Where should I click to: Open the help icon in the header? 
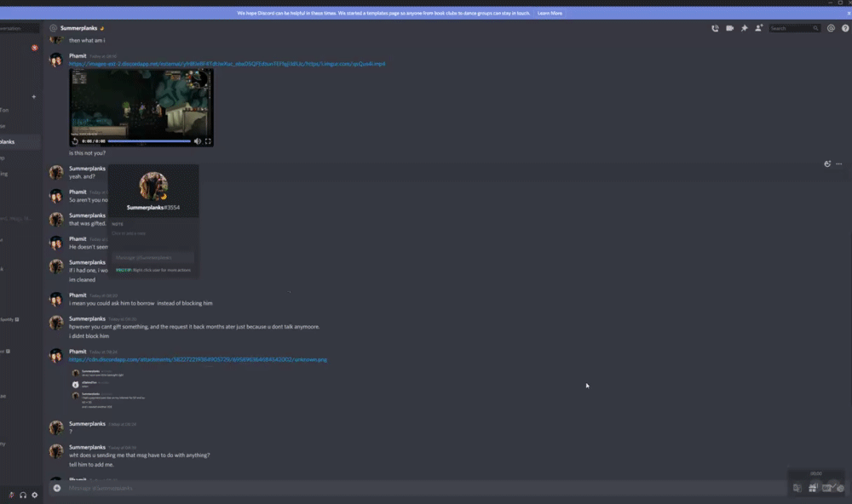coord(845,28)
